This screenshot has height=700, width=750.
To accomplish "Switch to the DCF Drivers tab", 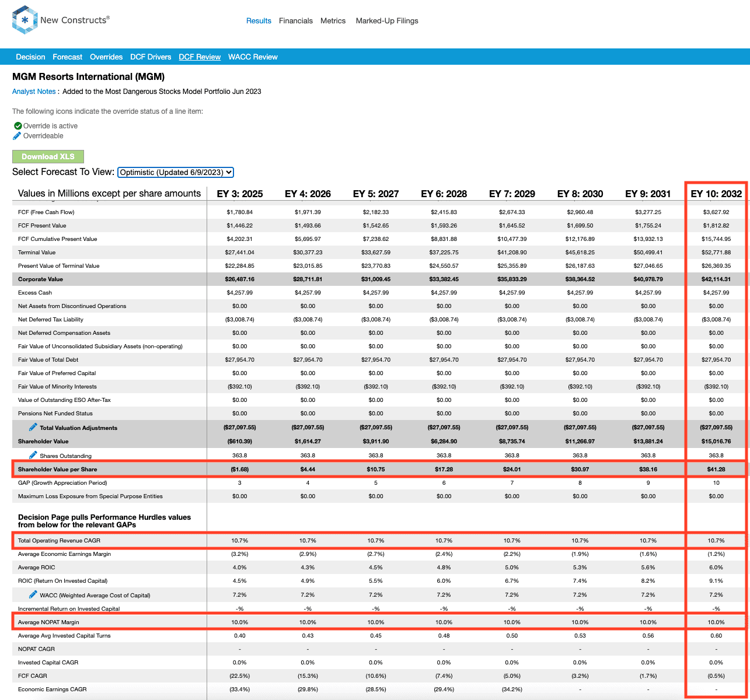I will 151,57.
